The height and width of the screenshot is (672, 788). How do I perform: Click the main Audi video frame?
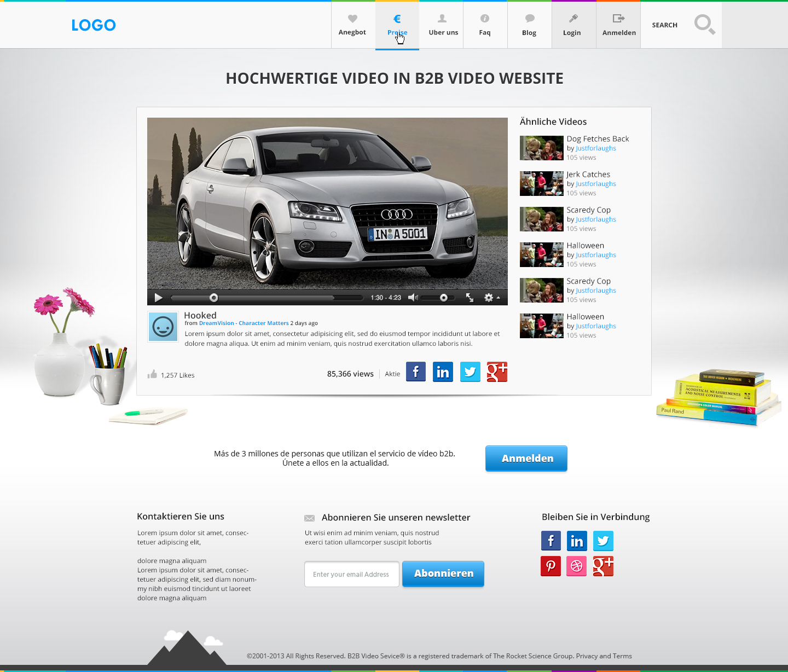327,204
